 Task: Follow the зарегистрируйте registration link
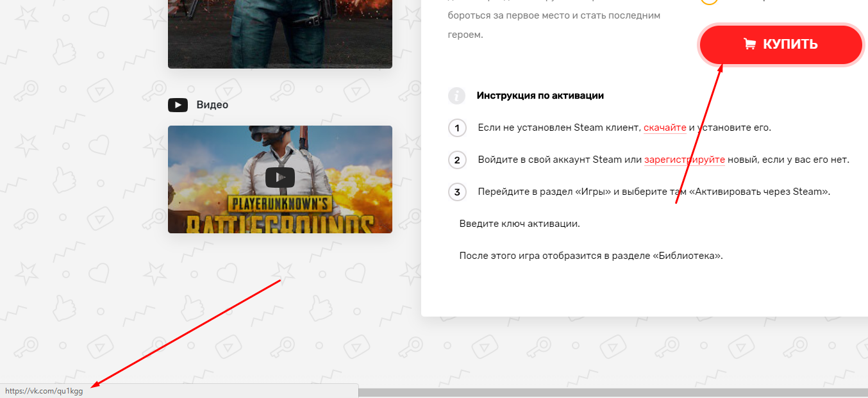click(x=685, y=160)
